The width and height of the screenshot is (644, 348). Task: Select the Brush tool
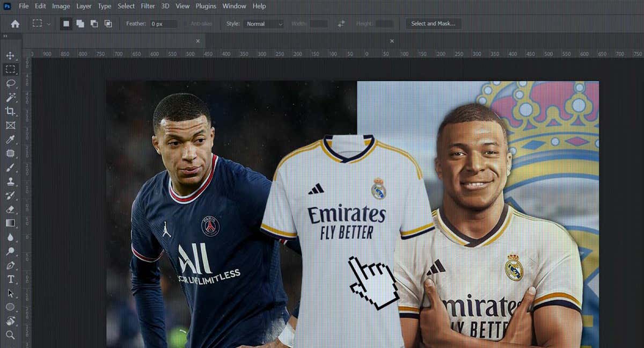click(x=10, y=168)
